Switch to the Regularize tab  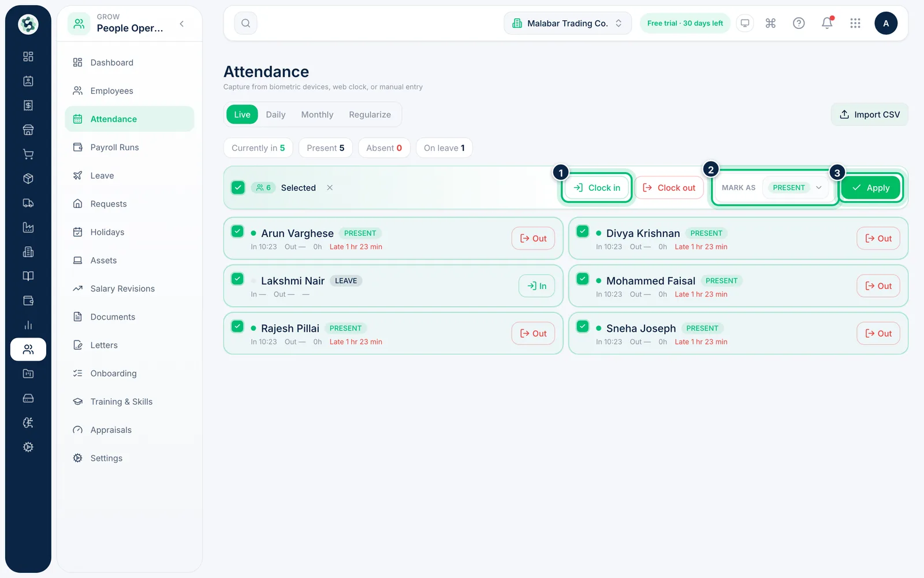click(x=370, y=114)
